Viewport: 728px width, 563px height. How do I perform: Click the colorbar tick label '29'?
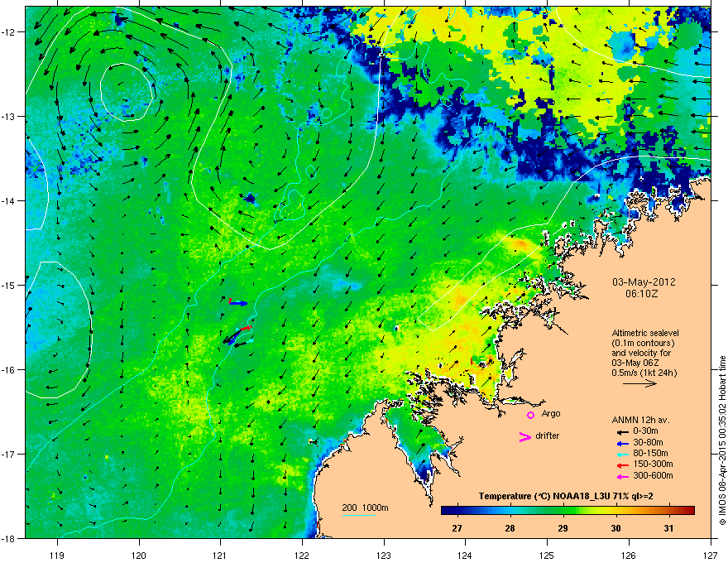[x=563, y=528]
